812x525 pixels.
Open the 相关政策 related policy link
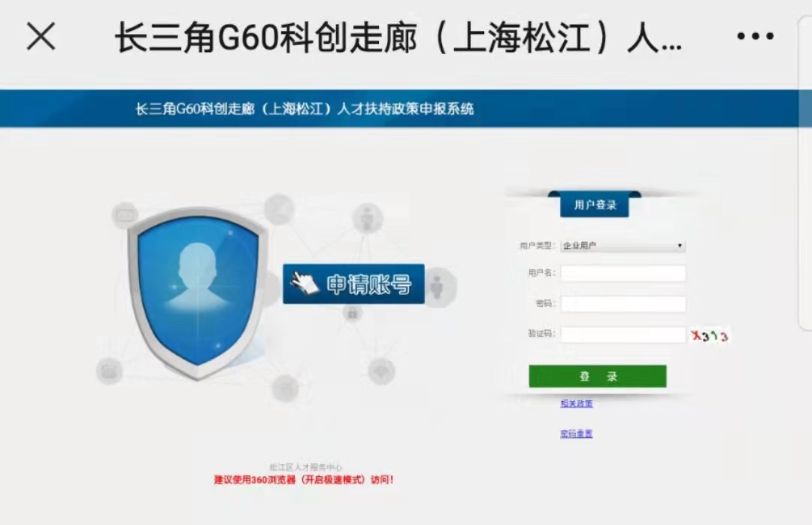(577, 403)
